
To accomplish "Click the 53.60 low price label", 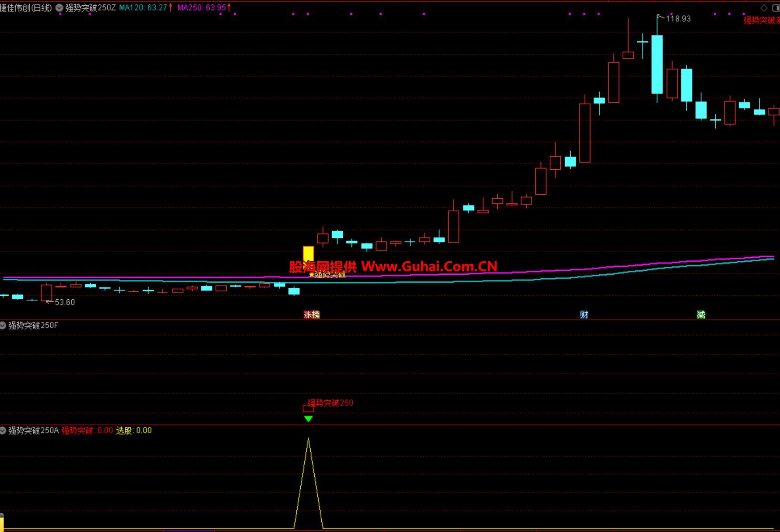I will click(65, 302).
